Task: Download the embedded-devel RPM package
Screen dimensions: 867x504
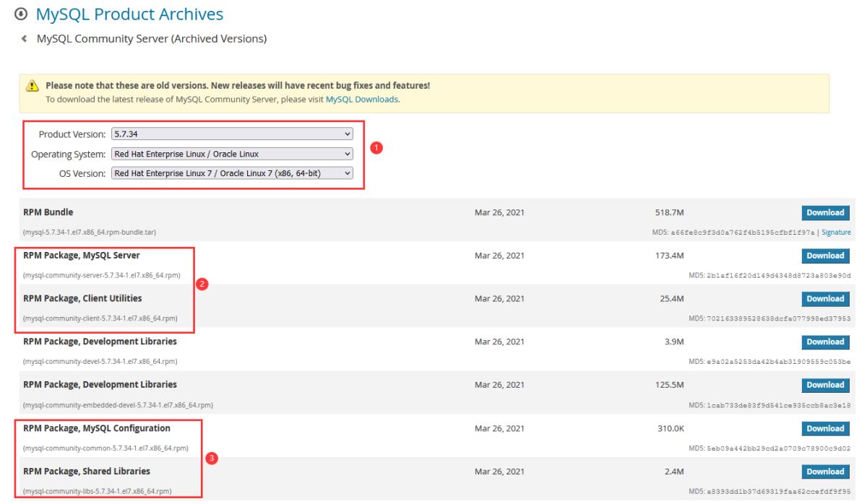Action: pos(825,385)
